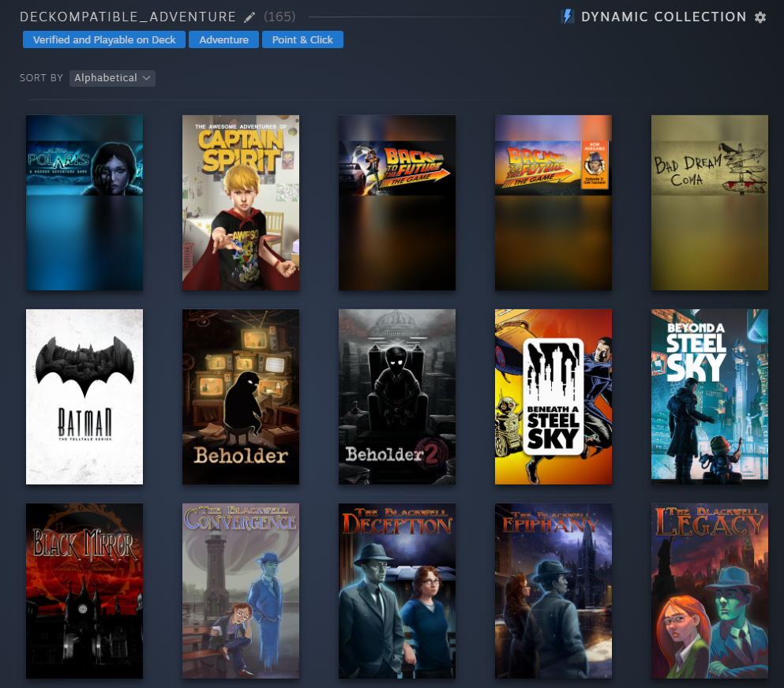Open The Blackwell Convergence tile
784x688 pixels.
[241, 591]
